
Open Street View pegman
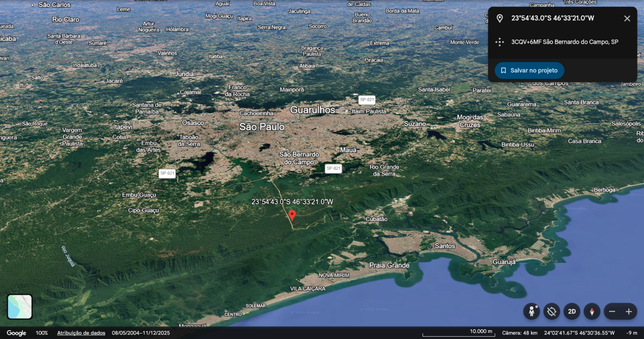click(x=531, y=311)
